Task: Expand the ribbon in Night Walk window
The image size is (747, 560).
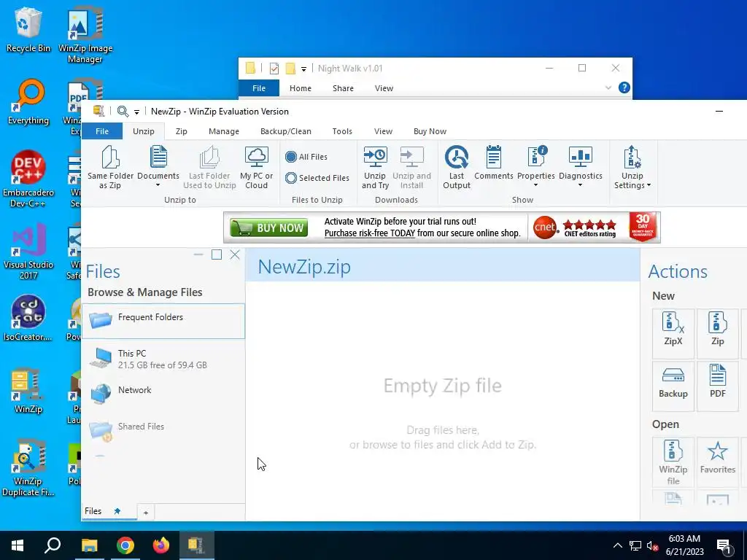Action: (608, 87)
